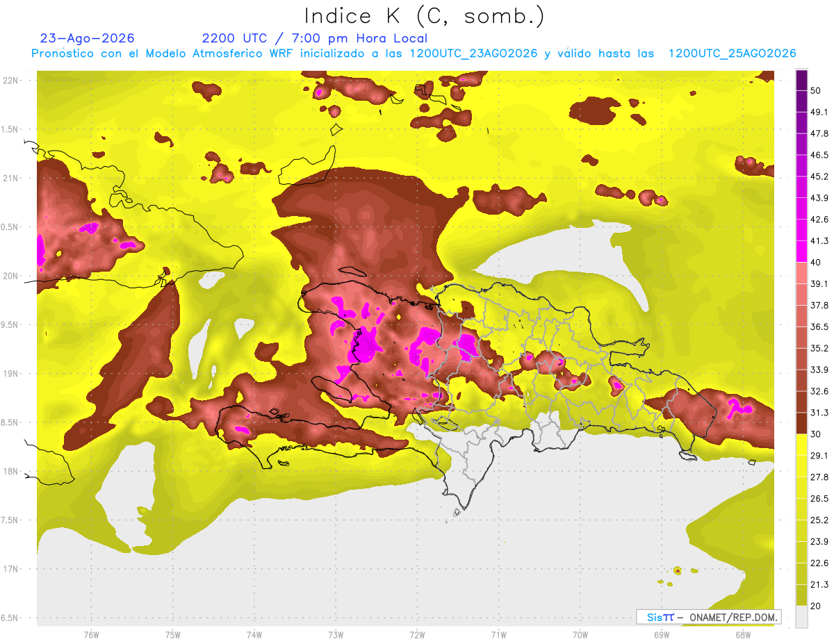This screenshot has height=644, width=834.
Task: Pick the olive colorbar swatch between 20 and 21.3
Action: (x=801, y=595)
